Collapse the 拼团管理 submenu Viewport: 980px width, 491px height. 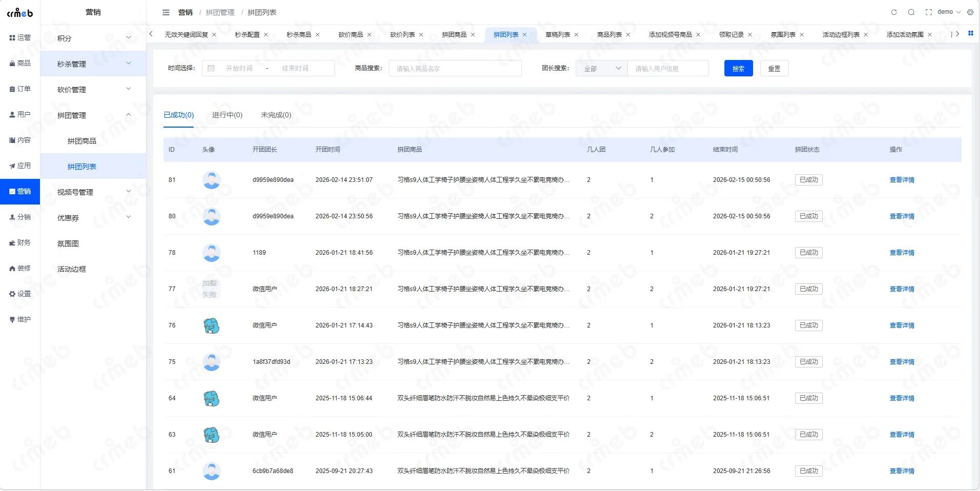93,115
